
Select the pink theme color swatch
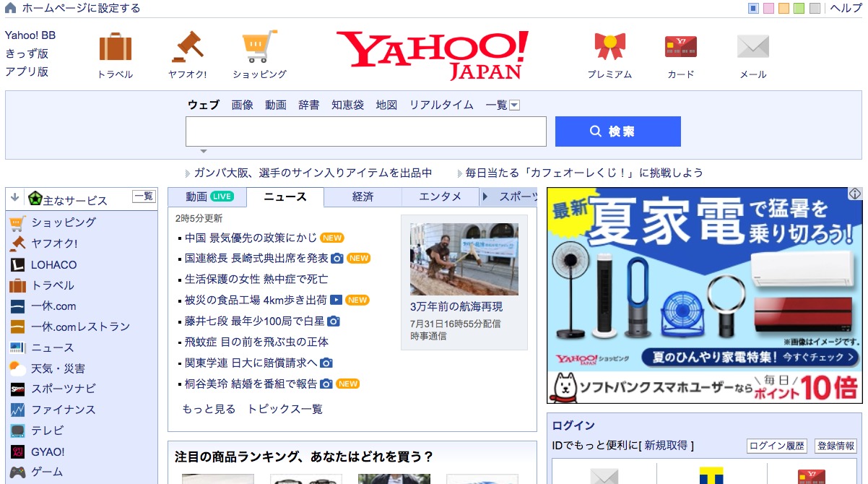tap(769, 9)
